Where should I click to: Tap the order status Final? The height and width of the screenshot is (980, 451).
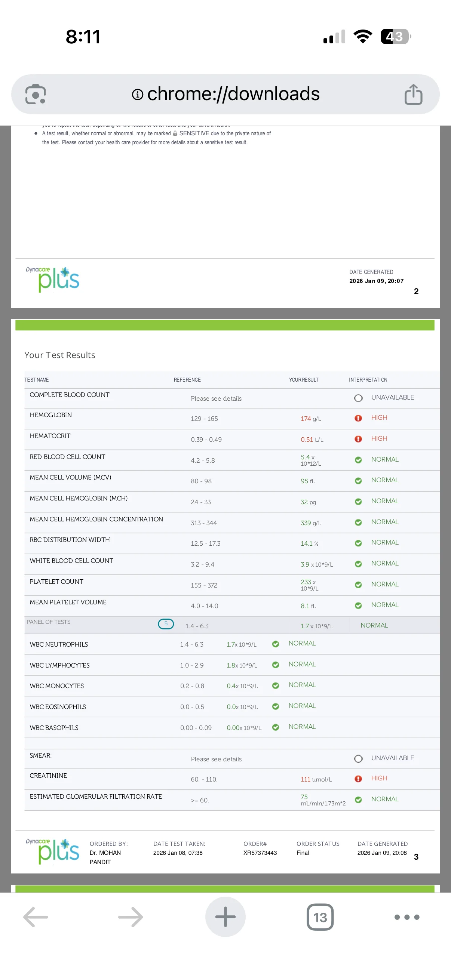(x=303, y=853)
